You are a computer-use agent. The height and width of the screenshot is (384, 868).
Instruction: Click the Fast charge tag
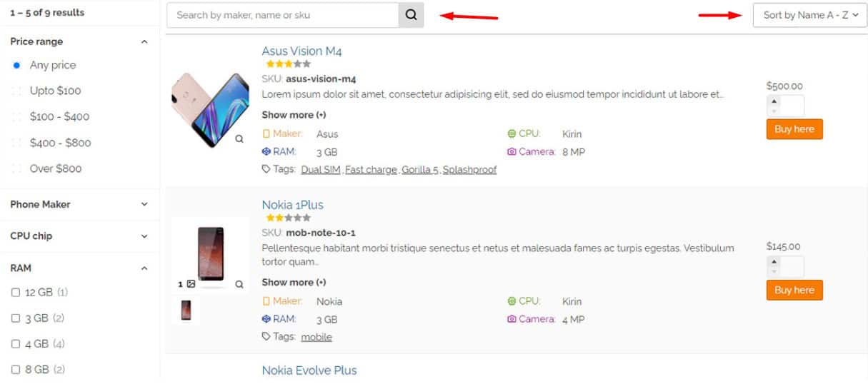(x=371, y=170)
